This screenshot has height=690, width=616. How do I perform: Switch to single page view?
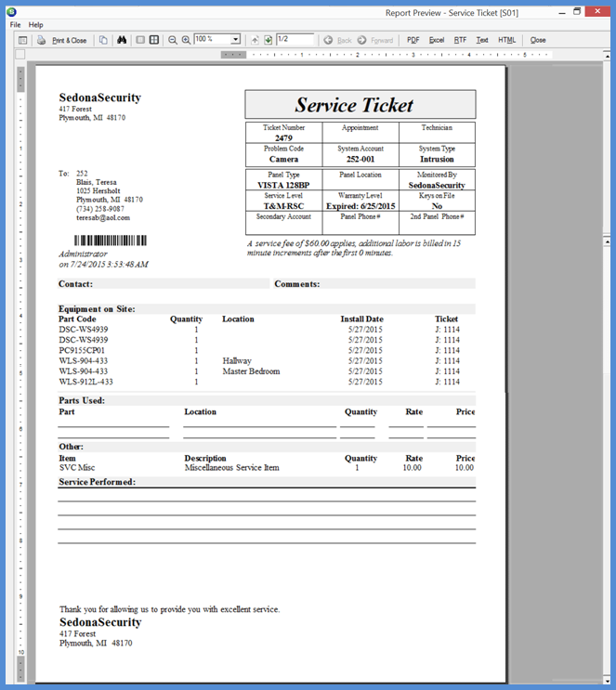click(x=140, y=40)
